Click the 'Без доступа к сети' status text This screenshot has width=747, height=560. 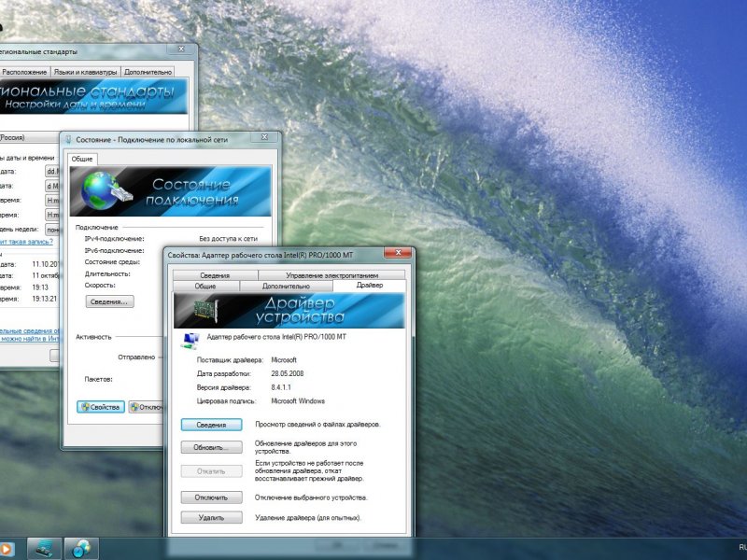(228, 239)
